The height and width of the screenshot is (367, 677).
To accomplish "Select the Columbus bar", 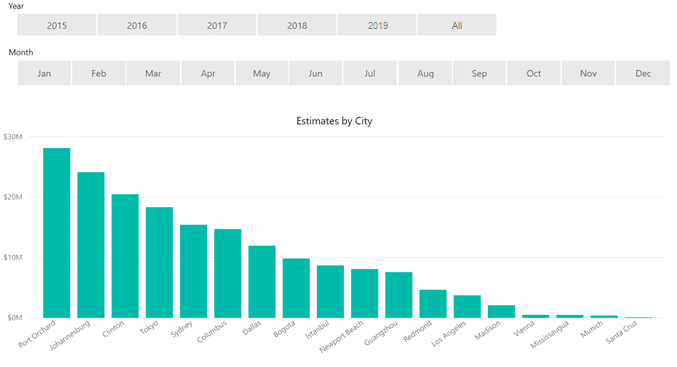I will coord(228,274).
